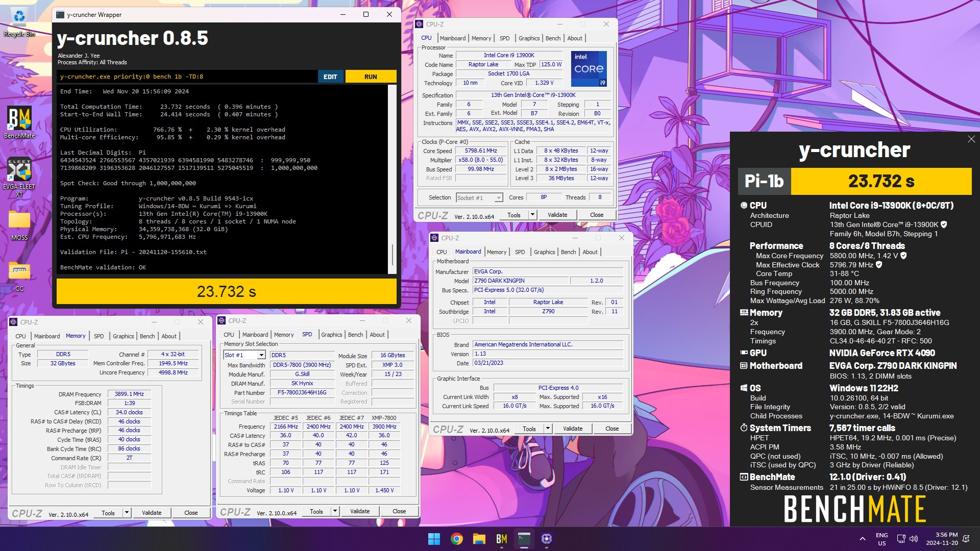Image resolution: width=980 pixels, height=551 pixels.
Task: Expand the Tools dropdown arrow in the SPD window
Action: coord(335,511)
